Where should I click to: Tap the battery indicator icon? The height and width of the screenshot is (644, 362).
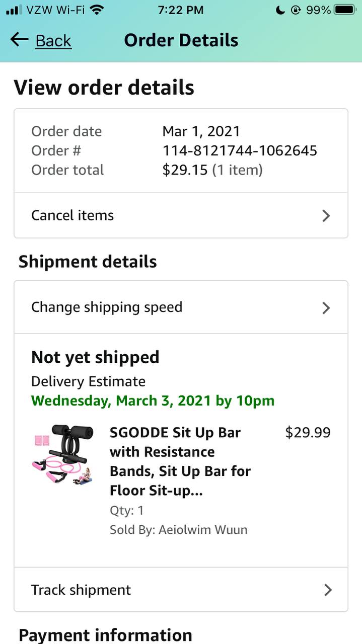pyautogui.click(x=345, y=10)
